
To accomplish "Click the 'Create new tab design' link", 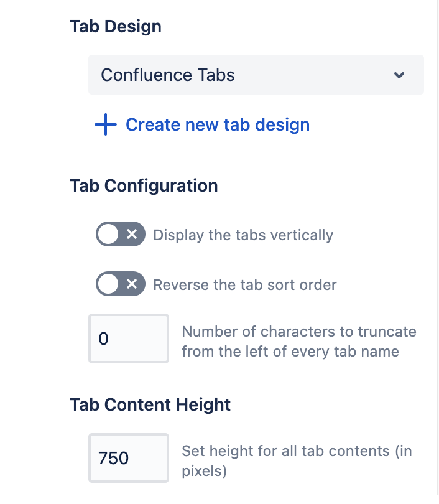I will coord(217,125).
